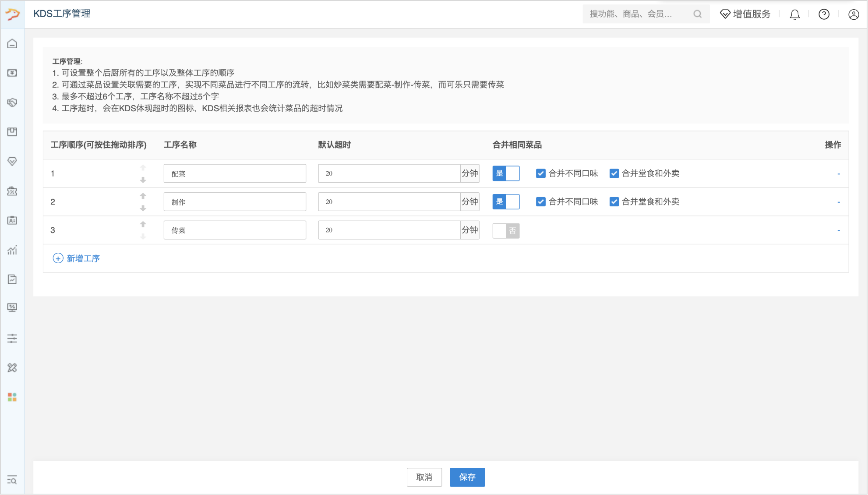
Task: Open the settings sliders sidebar icon
Action: coord(12,338)
